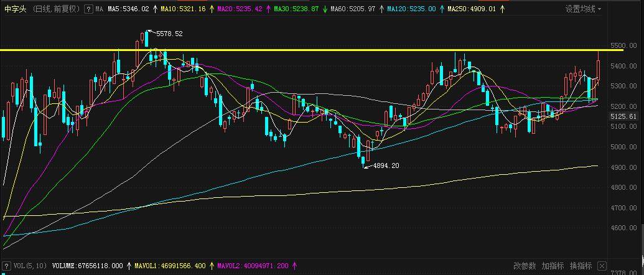644x275 pixels.
Task: Click the MA120:5235.00 value
Action: 411,9
